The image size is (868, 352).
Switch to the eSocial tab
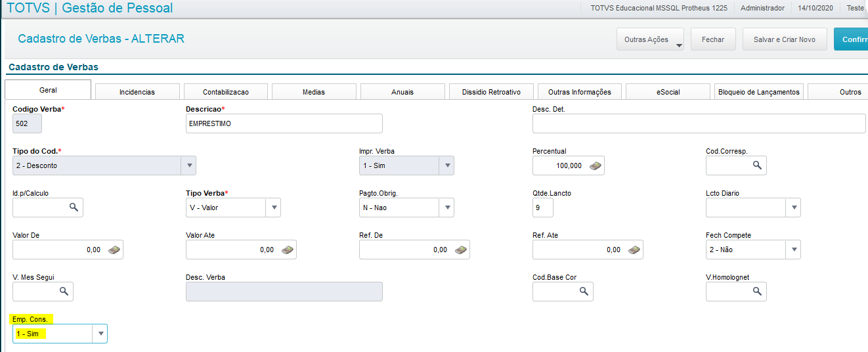pos(668,92)
